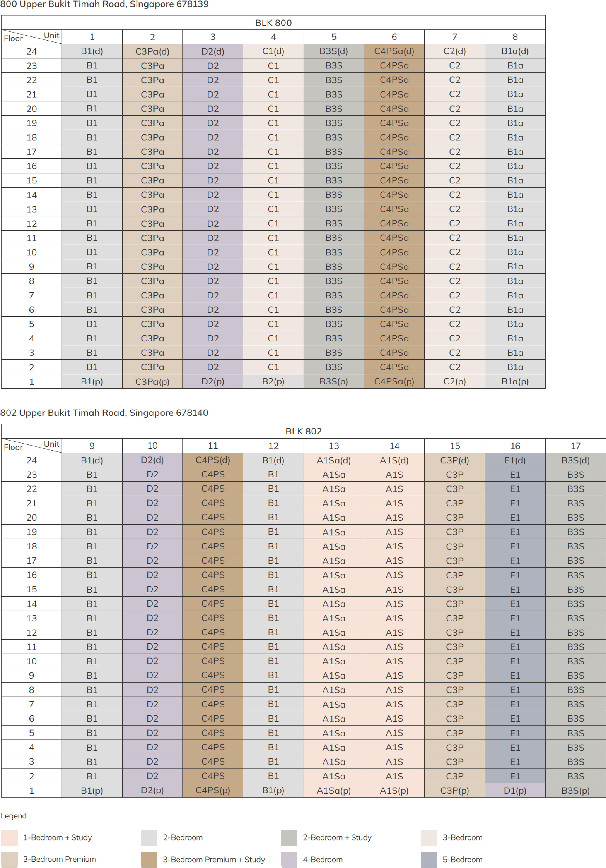
Task: Click floor 18 row label in BLK 802
Action: point(31,546)
